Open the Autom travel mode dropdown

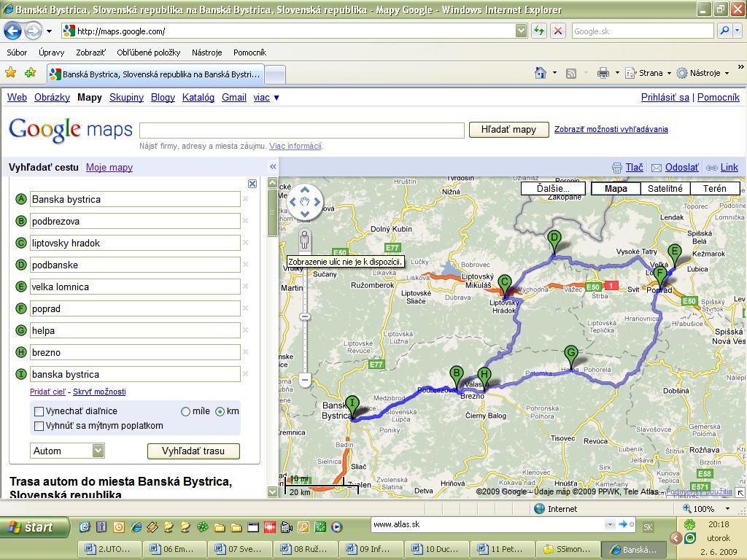click(98, 451)
